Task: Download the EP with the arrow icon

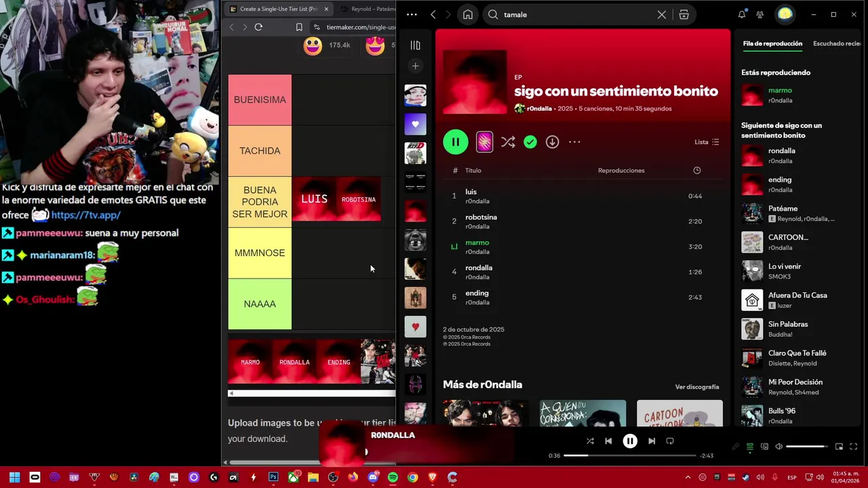Action: tap(553, 142)
